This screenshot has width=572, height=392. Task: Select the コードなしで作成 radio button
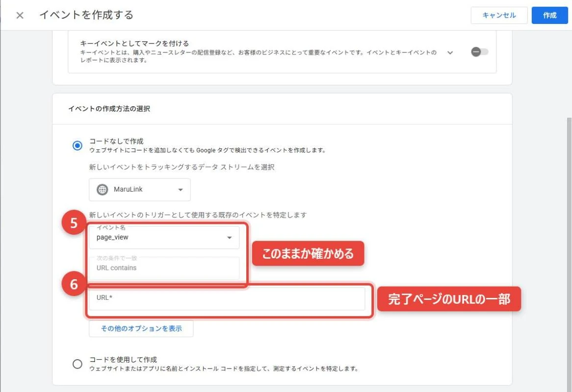coord(78,146)
